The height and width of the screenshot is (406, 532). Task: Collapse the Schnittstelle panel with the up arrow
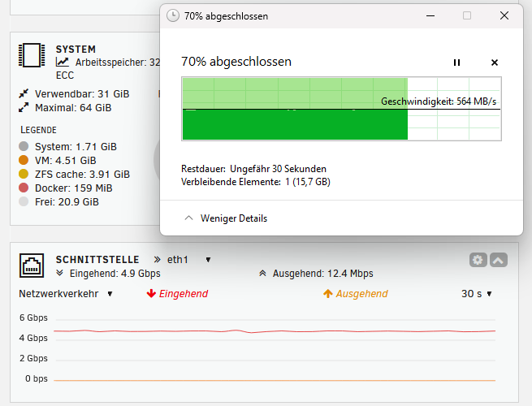coord(499,260)
